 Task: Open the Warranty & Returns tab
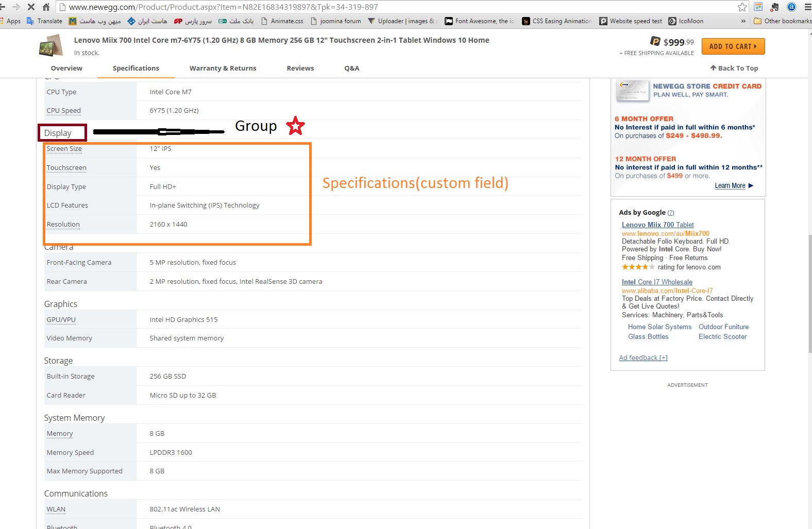(223, 68)
